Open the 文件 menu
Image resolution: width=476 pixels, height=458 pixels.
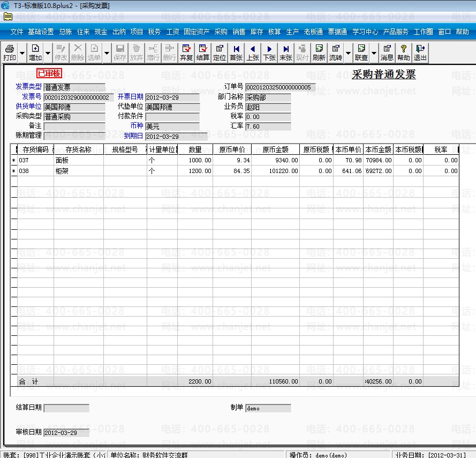coord(17,32)
